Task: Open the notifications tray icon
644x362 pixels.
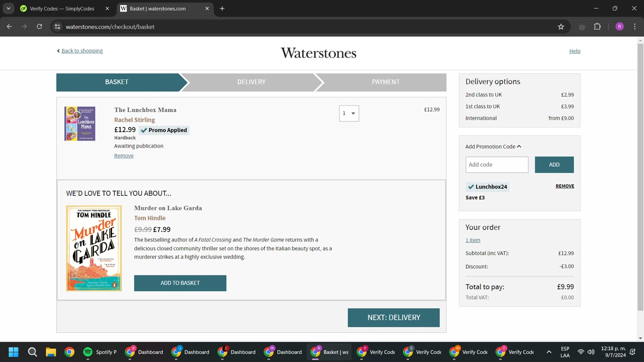Action: (x=632, y=352)
